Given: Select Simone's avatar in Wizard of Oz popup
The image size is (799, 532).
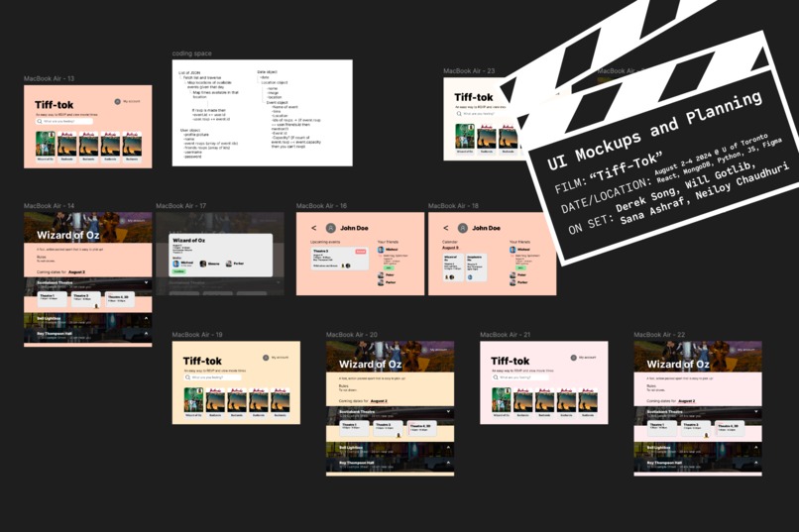Looking at the screenshot, I should pos(203,264).
